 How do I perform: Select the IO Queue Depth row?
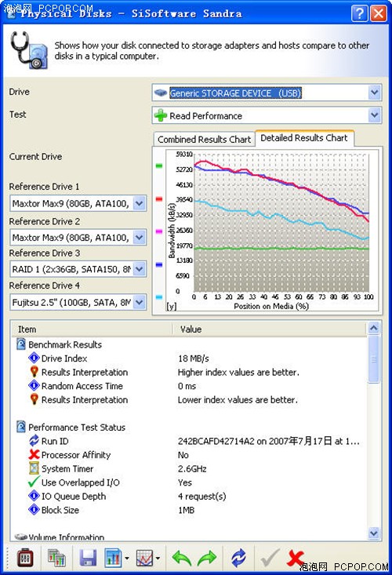(189, 496)
